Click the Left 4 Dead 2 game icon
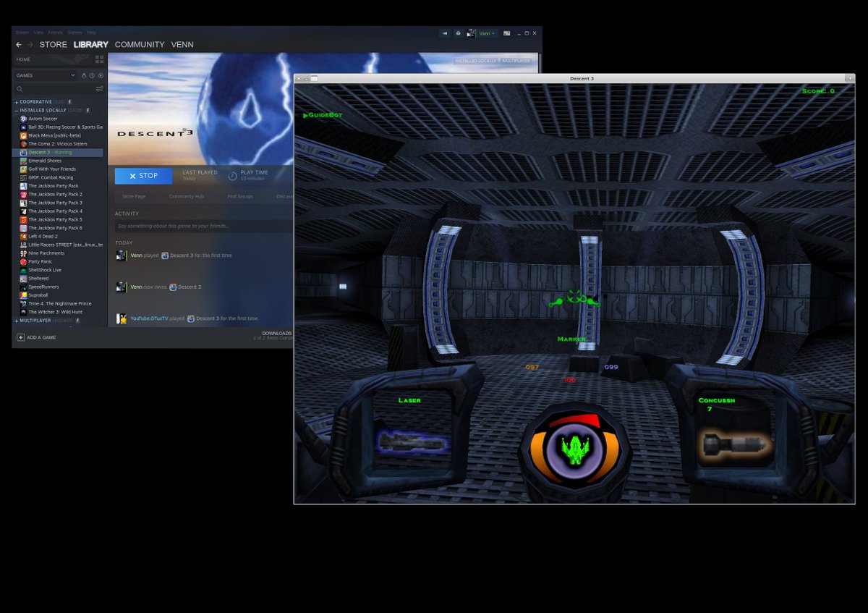The height and width of the screenshot is (613, 868). click(x=23, y=236)
